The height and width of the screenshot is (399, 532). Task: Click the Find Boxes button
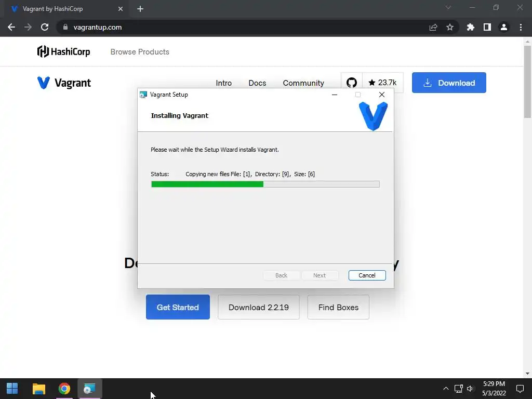(x=338, y=307)
